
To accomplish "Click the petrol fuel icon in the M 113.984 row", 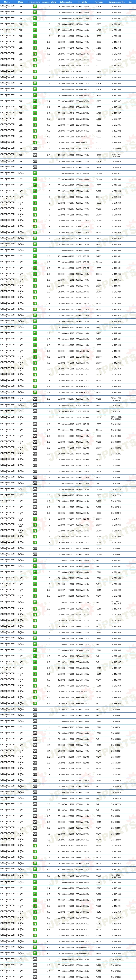I will tap(35, 107).
